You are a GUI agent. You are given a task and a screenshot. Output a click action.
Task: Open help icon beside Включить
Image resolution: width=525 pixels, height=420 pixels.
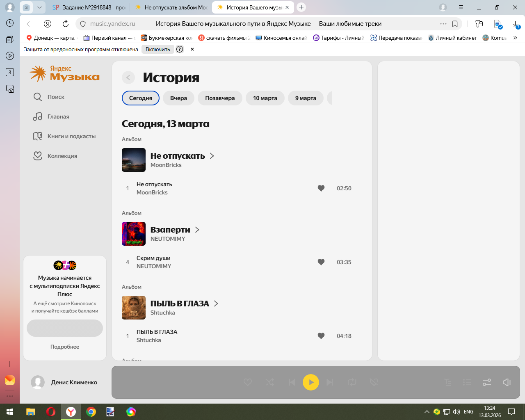[180, 49]
